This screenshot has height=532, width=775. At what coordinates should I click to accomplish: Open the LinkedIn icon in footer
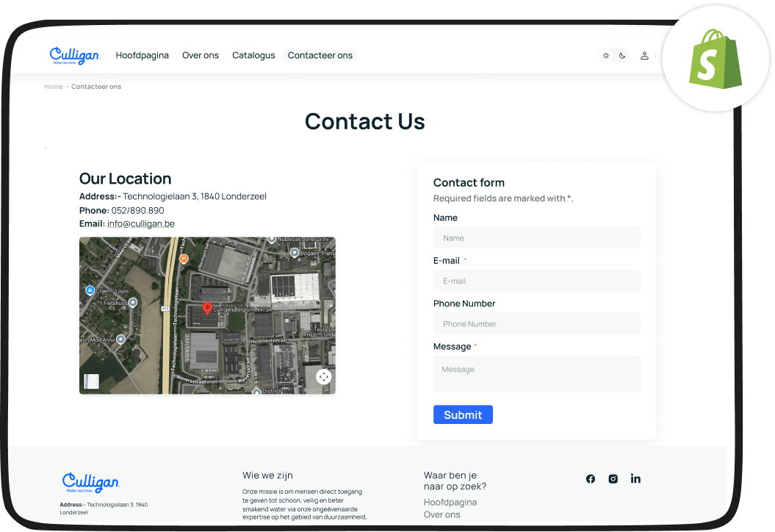coord(635,479)
